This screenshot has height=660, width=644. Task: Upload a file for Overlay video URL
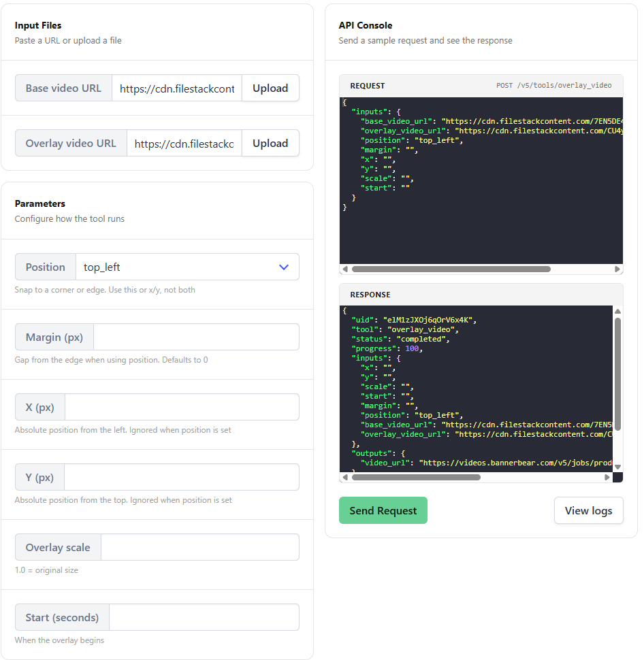270,143
